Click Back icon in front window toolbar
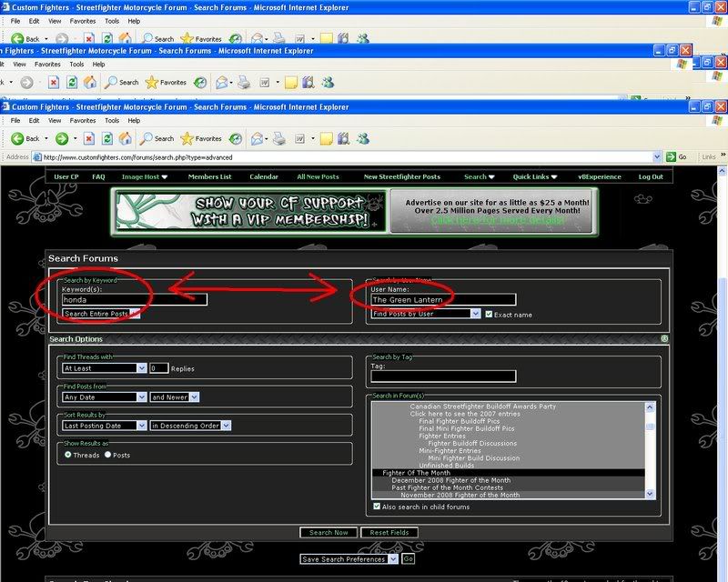Image resolution: width=728 pixels, height=582 pixels. click(x=17, y=138)
